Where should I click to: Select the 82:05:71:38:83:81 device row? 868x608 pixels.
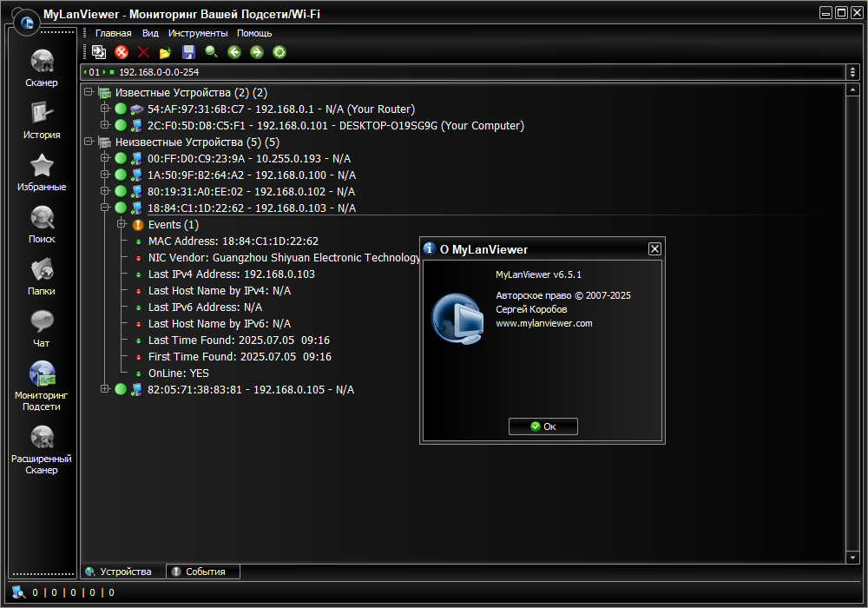[x=250, y=390]
